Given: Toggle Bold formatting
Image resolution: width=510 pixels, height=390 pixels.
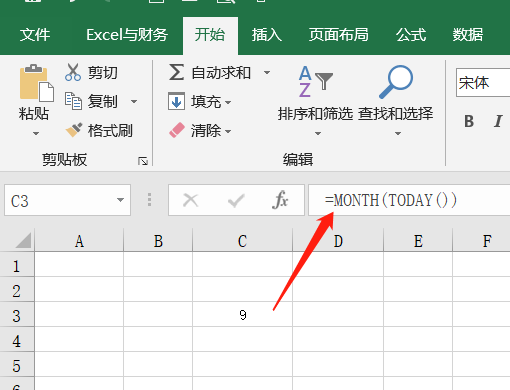Looking at the screenshot, I should point(469,121).
